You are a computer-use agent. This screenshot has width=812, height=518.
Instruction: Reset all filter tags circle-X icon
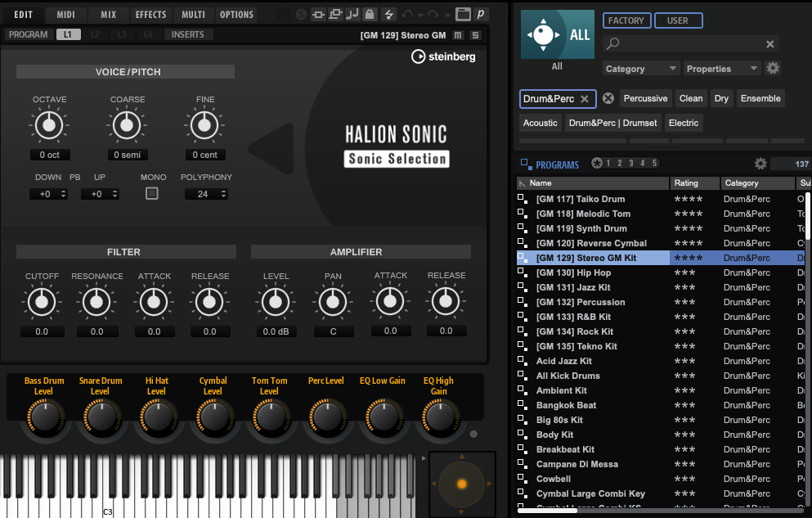pos(608,98)
